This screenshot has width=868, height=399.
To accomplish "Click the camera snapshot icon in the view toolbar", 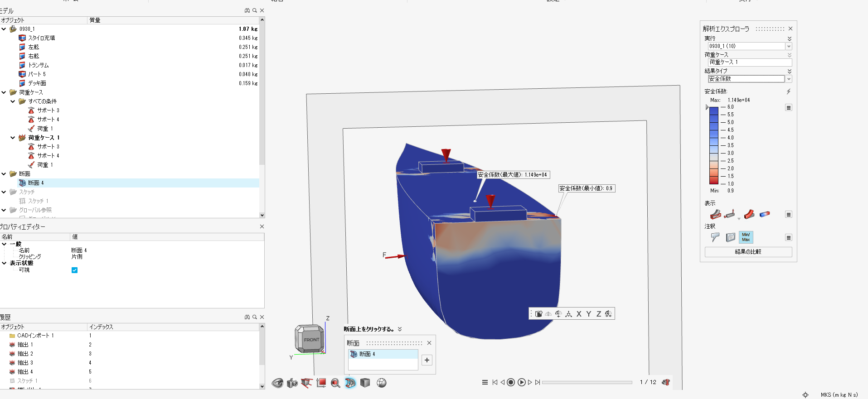I will coord(292,383).
